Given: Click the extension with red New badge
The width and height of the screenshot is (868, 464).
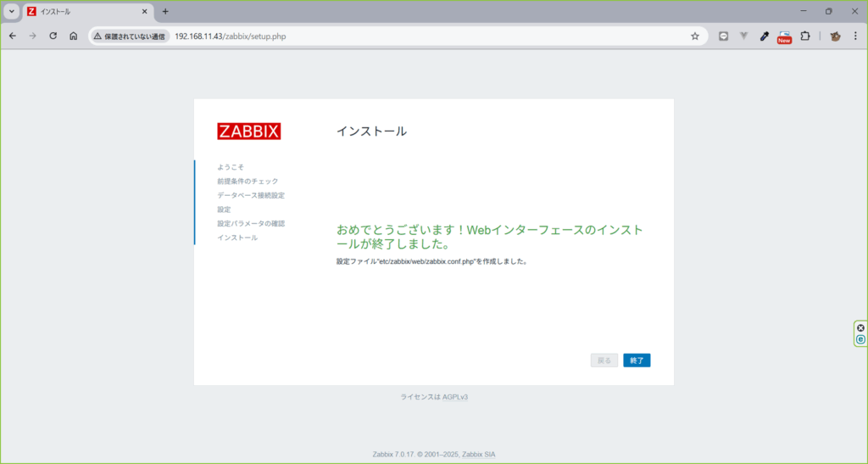Looking at the screenshot, I should (784, 36).
